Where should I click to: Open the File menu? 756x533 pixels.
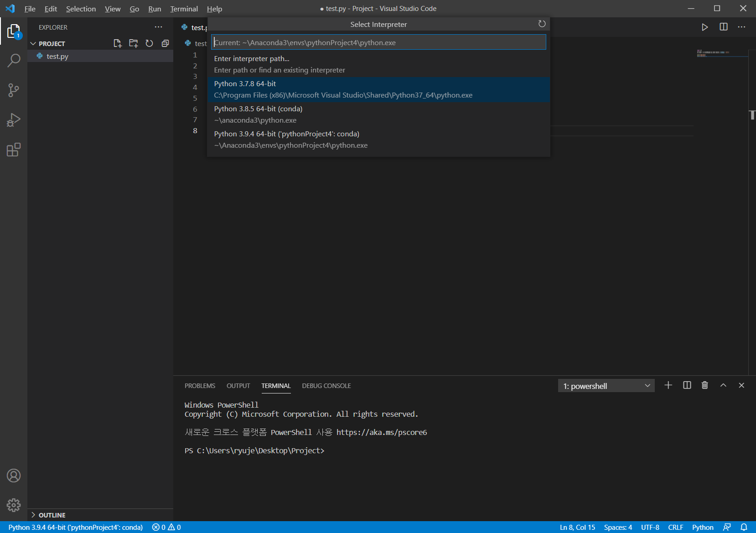click(x=30, y=9)
